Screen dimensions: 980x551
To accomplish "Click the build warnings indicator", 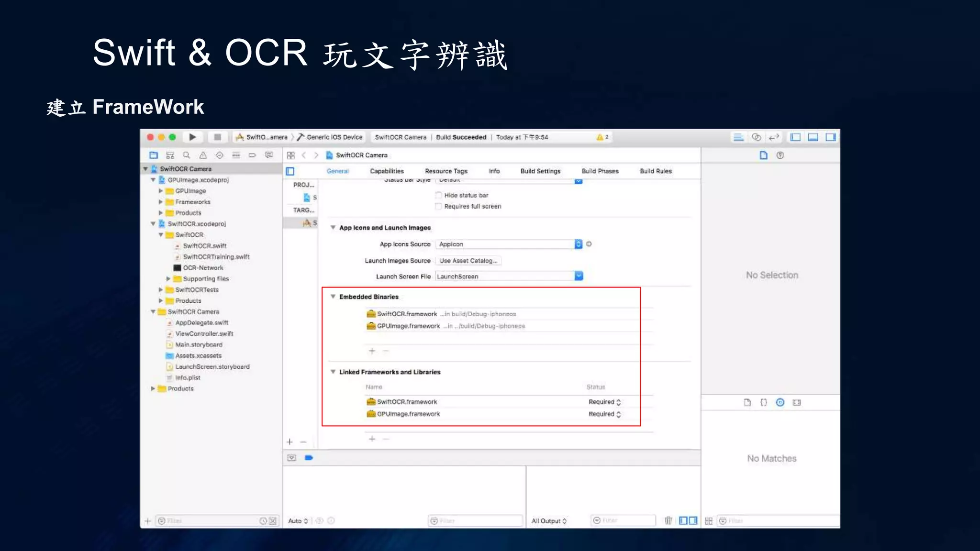I will (602, 137).
